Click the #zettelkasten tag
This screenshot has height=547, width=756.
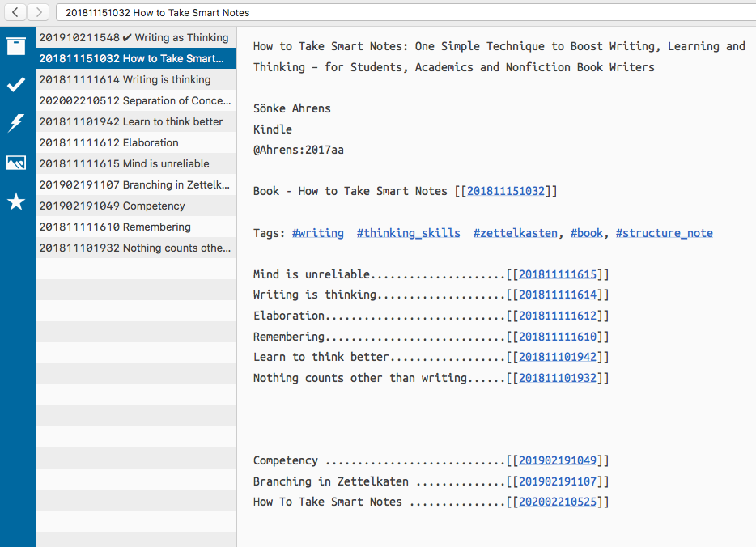pos(516,233)
